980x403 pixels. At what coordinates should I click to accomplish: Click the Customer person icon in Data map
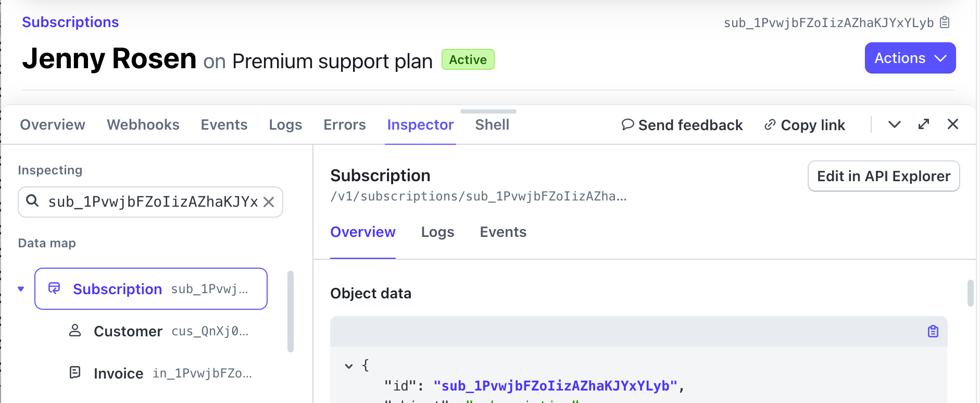click(x=75, y=331)
